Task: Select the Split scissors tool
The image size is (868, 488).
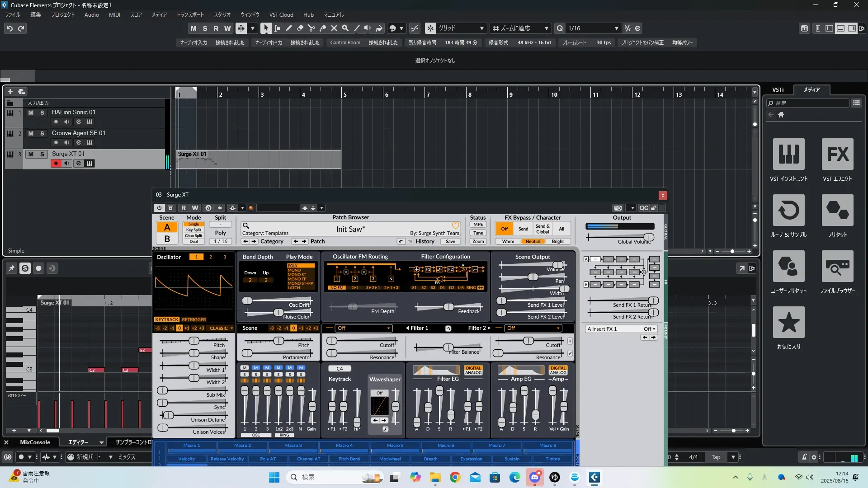Action: click(311, 28)
